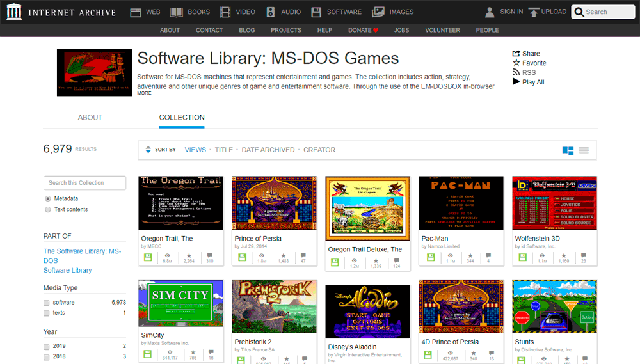Sort results by DATE ARCHIVED
The height and width of the screenshot is (364, 640).
tap(268, 150)
